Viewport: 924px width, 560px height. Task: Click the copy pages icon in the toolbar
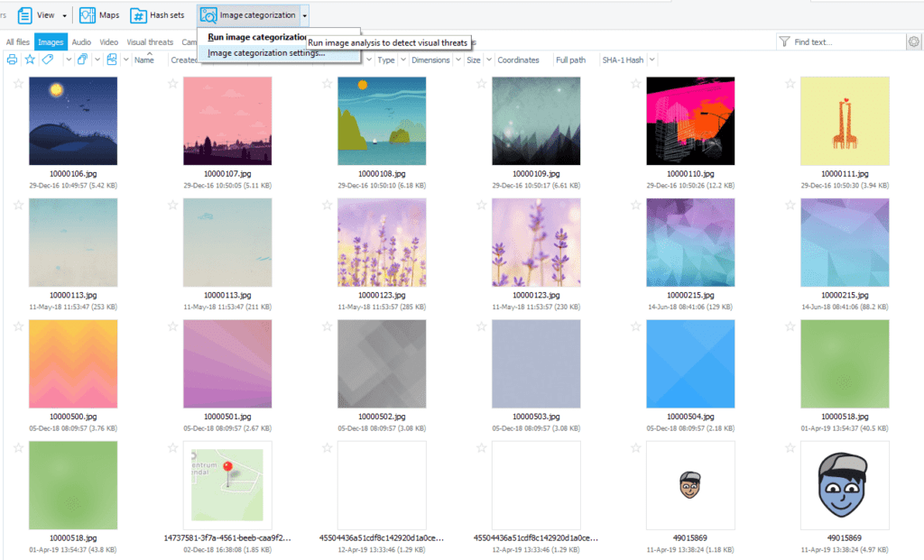click(82, 60)
